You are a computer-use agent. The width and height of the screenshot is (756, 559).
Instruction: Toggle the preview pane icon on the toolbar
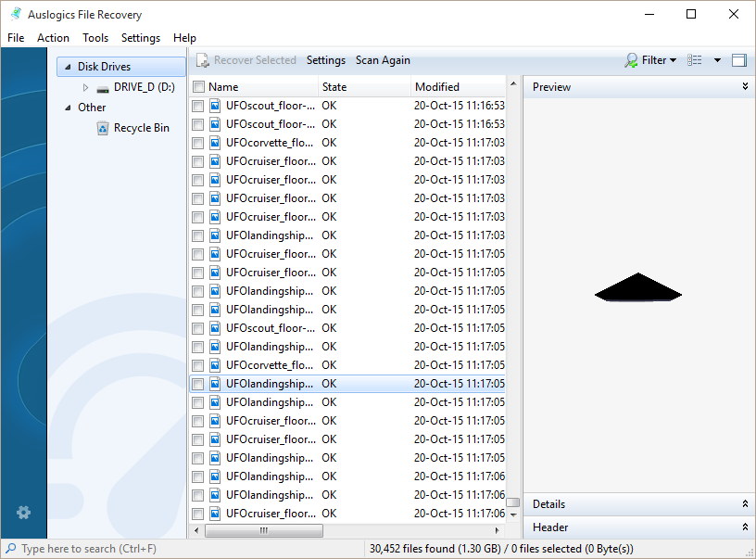point(738,59)
